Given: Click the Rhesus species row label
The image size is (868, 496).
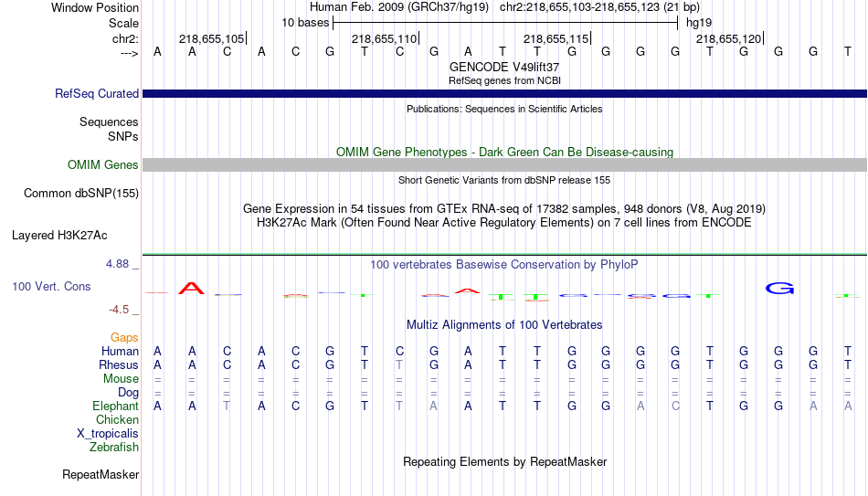Looking at the screenshot, I should [119, 364].
